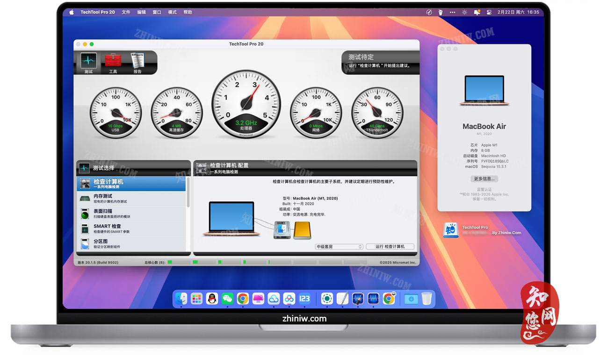Open the 工具 (Tools) red toolbox icon
The width and height of the screenshot is (607, 364).
pos(113,61)
